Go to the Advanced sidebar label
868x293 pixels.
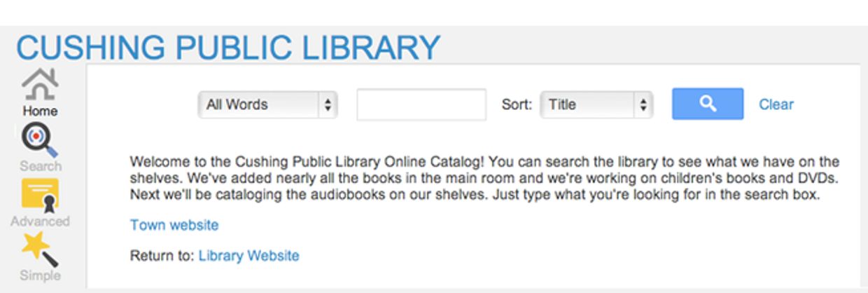pyautogui.click(x=40, y=221)
